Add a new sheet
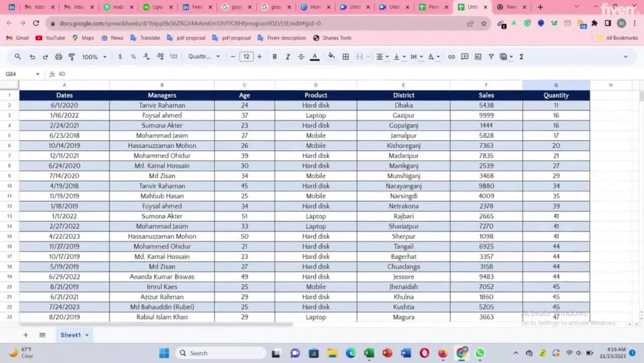The image size is (644, 363). coord(26,335)
